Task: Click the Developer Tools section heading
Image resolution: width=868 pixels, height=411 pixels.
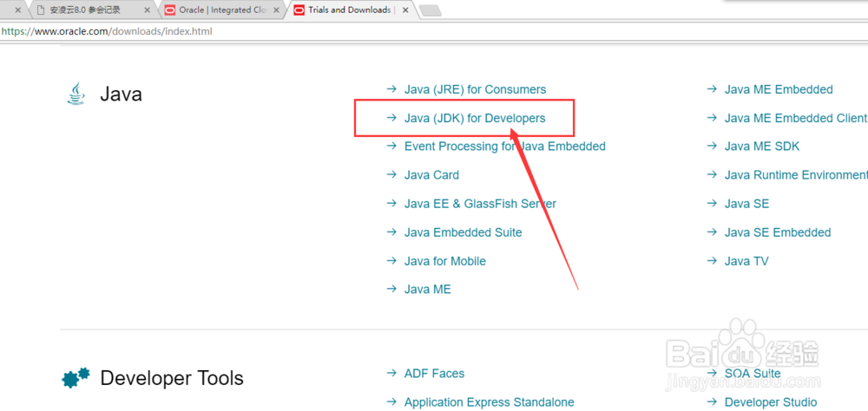Action: click(x=172, y=378)
